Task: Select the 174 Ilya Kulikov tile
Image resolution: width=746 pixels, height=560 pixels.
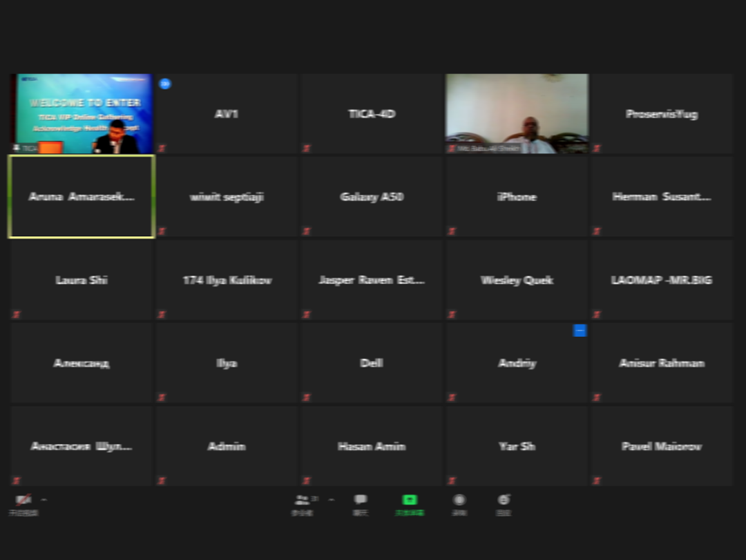Action: coord(227,280)
